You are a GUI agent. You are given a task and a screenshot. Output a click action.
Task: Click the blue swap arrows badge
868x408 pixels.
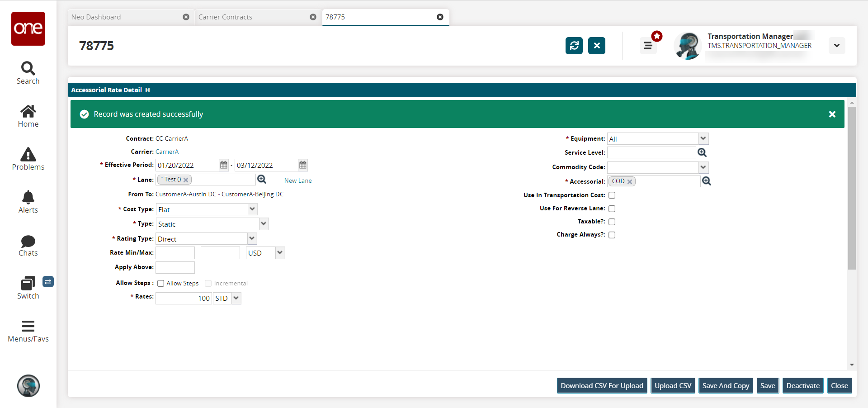click(48, 282)
